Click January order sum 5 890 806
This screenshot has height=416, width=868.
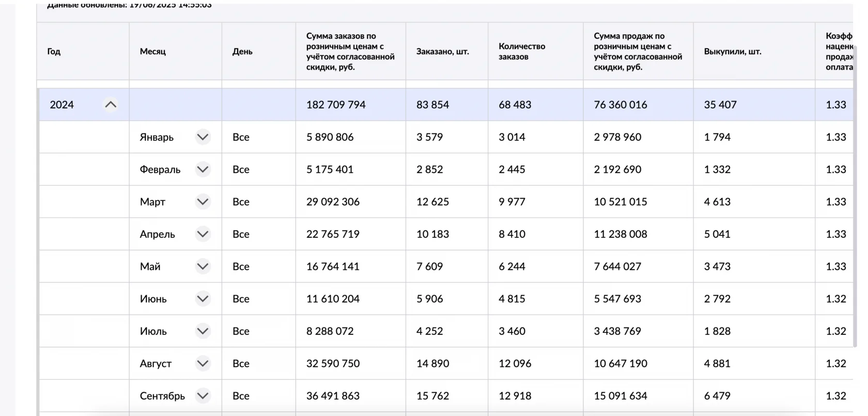[330, 137]
